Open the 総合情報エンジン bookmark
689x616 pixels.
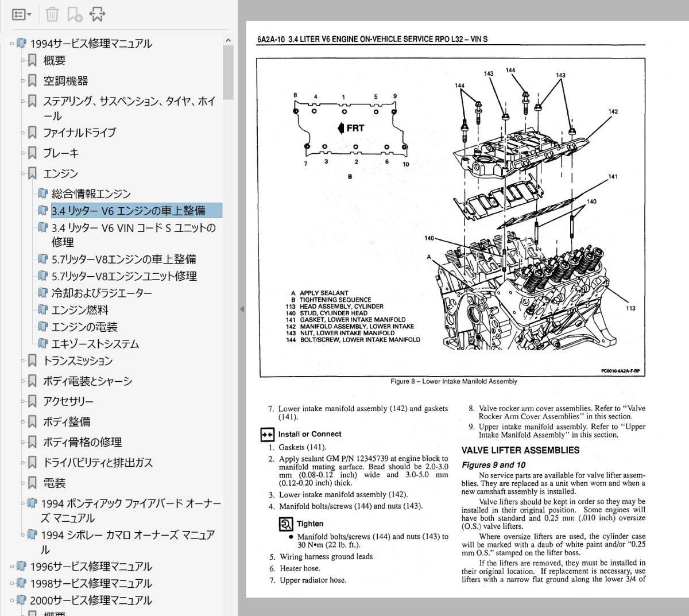point(91,194)
